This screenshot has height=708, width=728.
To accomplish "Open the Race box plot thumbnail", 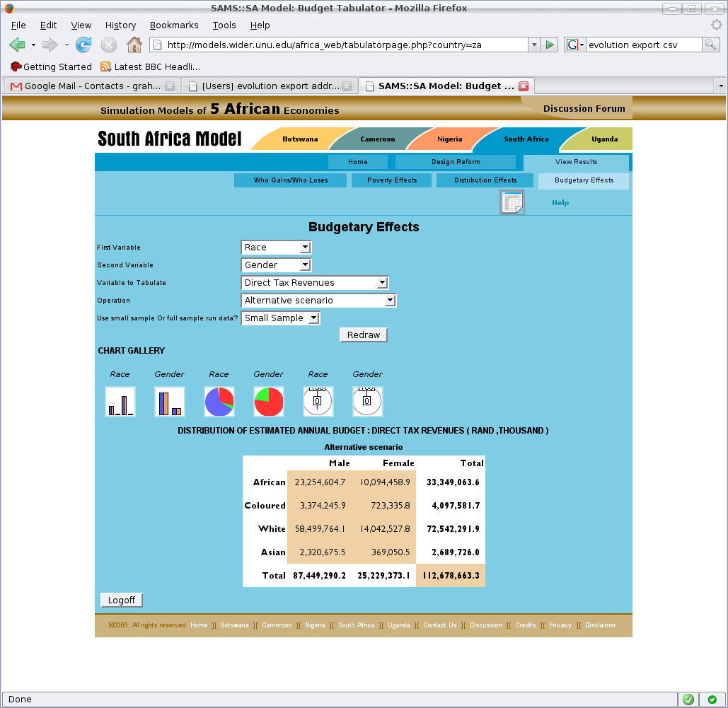I will (x=318, y=402).
